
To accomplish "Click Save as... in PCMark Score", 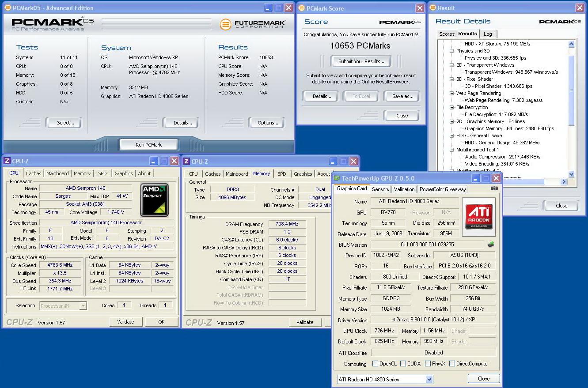I will pyautogui.click(x=402, y=96).
